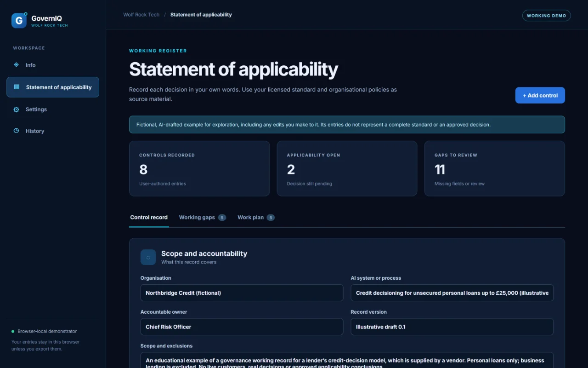
Task: Click the 'Decision still pending' caption
Action: 310,184
